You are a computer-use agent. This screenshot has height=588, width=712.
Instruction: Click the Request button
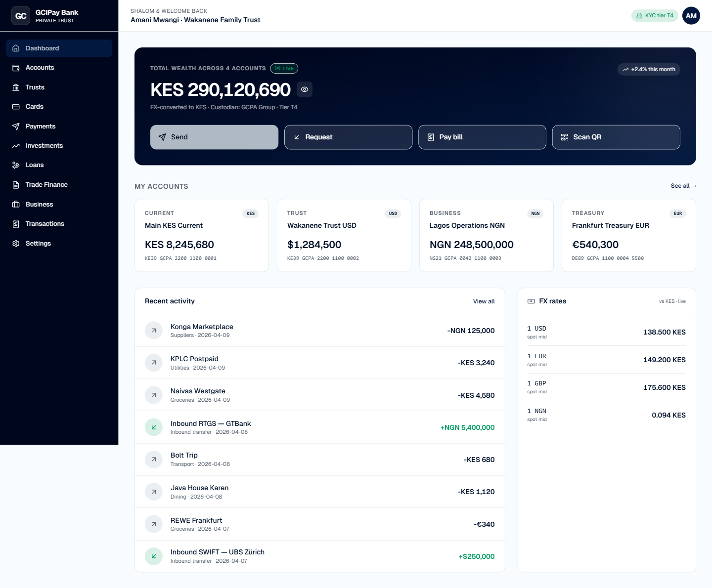coord(348,137)
